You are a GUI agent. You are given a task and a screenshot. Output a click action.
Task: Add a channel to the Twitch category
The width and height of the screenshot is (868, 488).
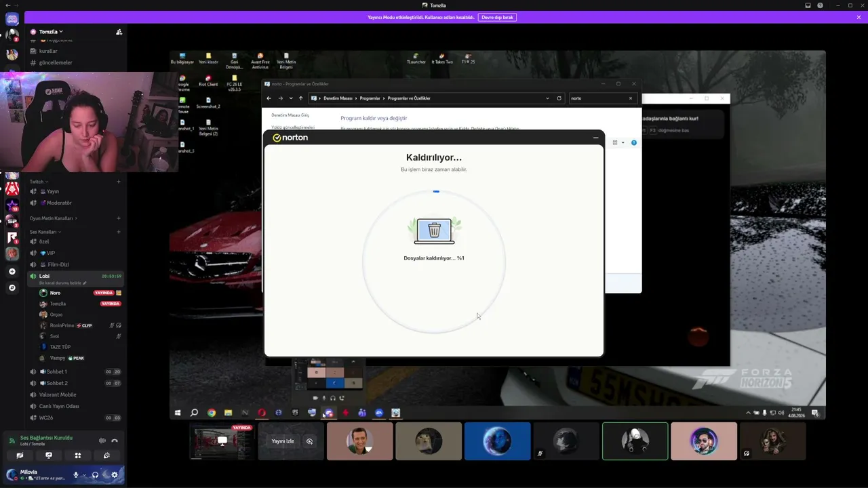(x=119, y=182)
